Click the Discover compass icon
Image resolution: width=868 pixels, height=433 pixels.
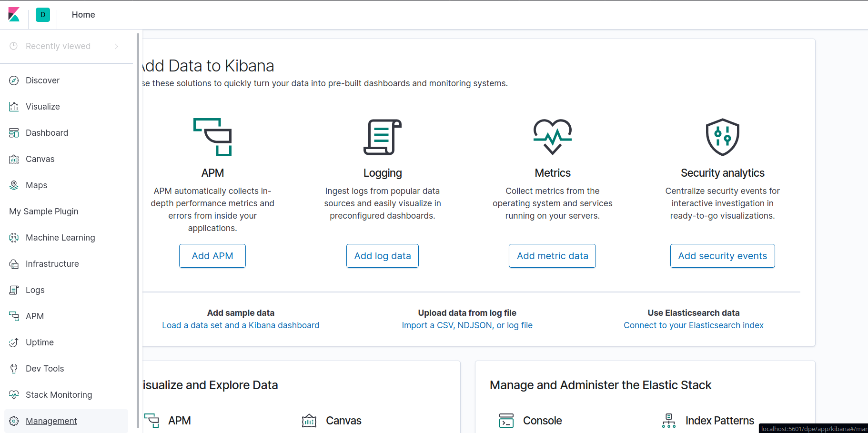14,81
